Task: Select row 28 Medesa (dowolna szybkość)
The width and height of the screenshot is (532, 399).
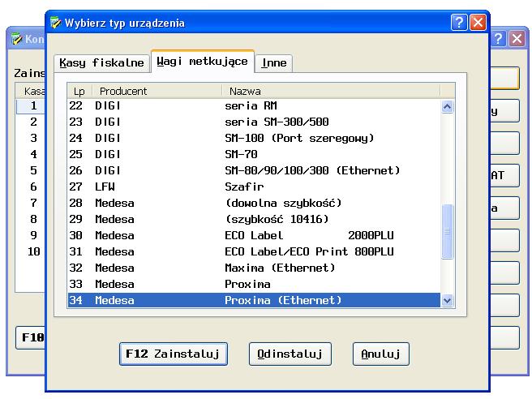Action: coord(254,203)
